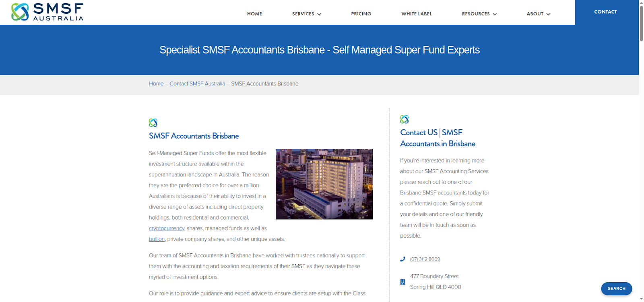Image resolution: width=644 pixels, height=302 pixels.
Task: Click the SMSF Australia logo
Action: pyautogui.click(x=47, y=12)
